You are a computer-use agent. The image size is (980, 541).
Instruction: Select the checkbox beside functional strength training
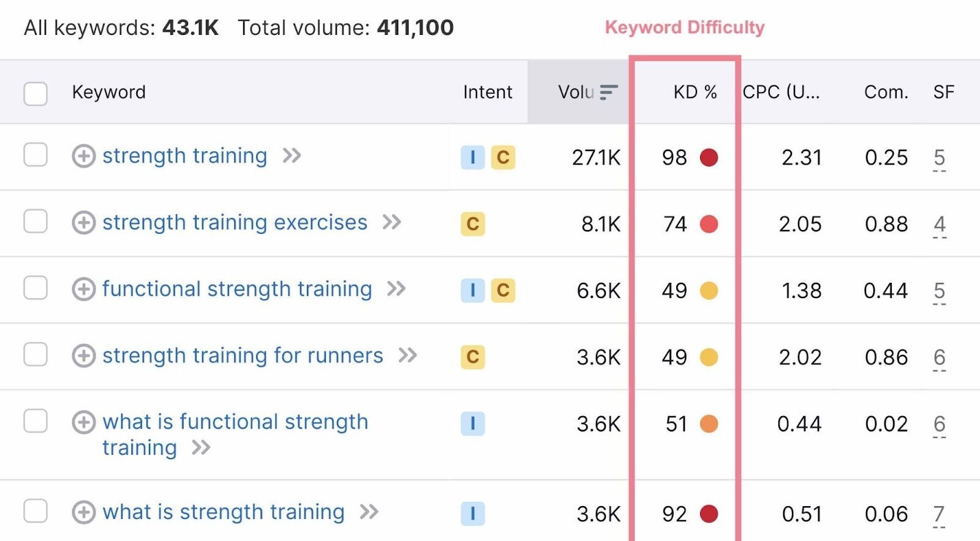(x=35, y=289)
